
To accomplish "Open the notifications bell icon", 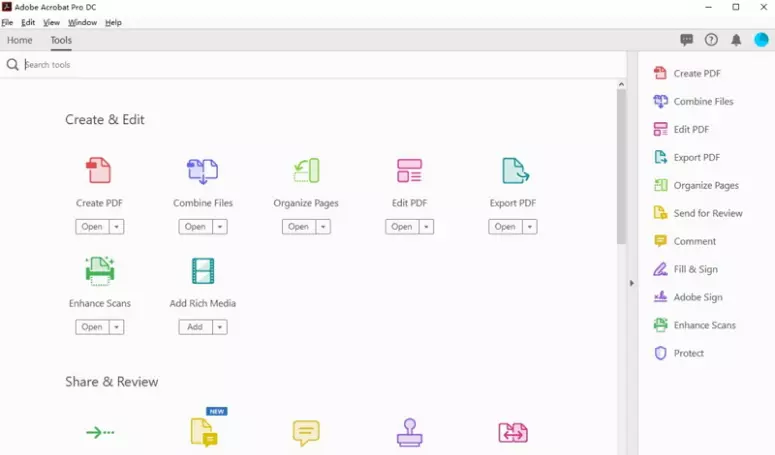I will coord(736,40).
